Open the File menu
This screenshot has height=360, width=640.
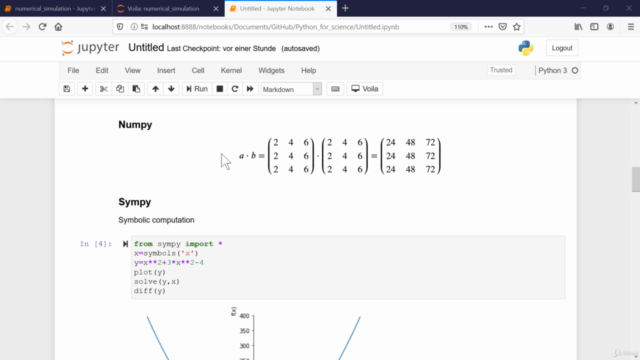[73, 71]
